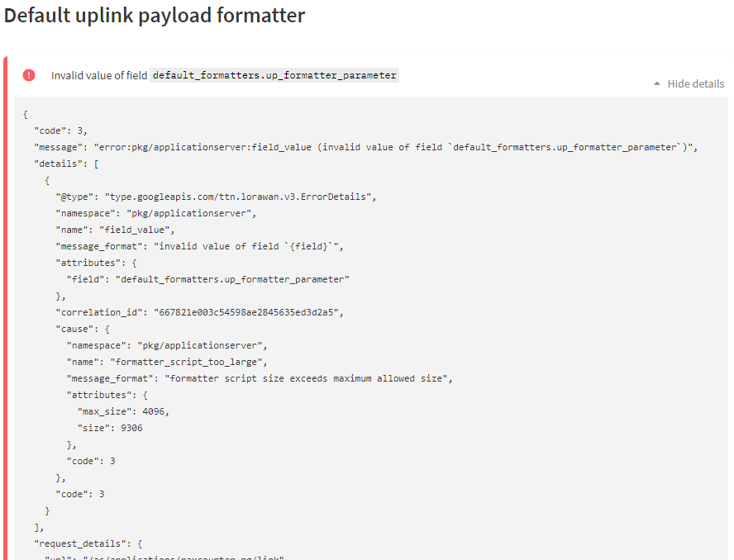Image resolution: width=734 pixels, height=560 pixels.
Task: Click the "code": 3, line at top
Action: [x=61, y=131]
